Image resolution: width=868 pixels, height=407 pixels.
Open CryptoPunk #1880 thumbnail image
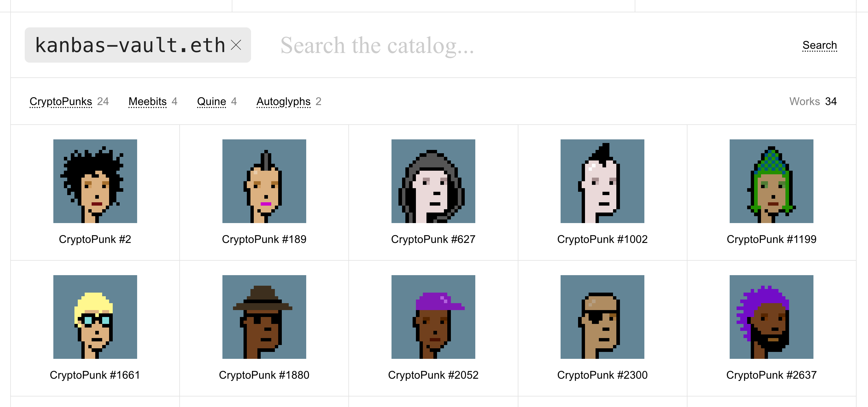coord(264,317)
